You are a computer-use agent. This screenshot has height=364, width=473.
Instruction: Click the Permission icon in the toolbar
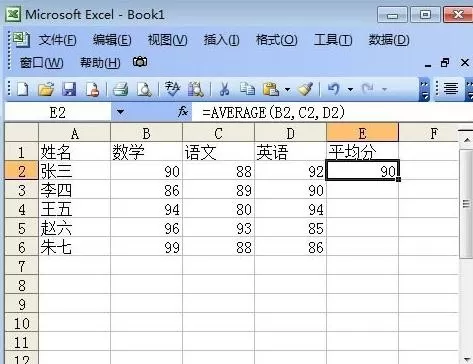92,89
